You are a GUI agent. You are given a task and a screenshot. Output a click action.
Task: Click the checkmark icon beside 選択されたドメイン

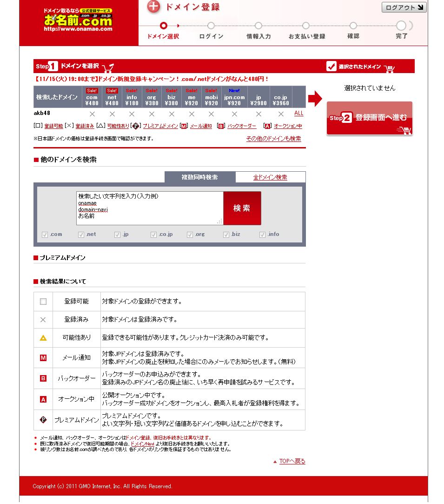click(x=331, y=66)
